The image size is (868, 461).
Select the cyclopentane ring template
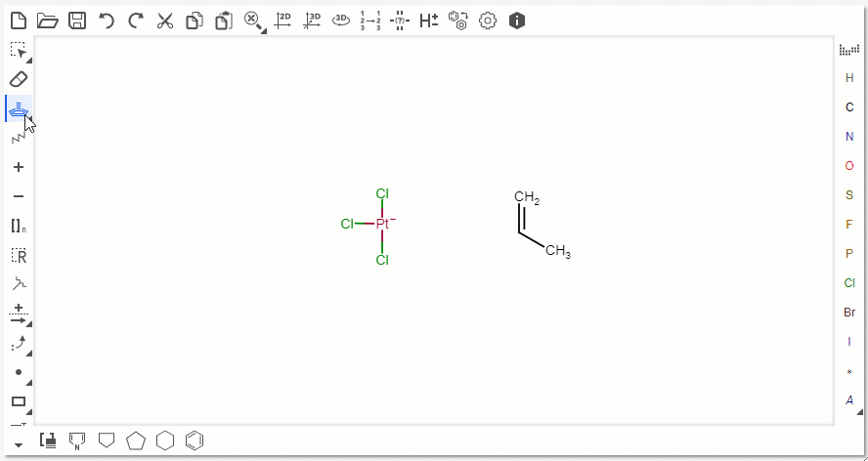136,440
